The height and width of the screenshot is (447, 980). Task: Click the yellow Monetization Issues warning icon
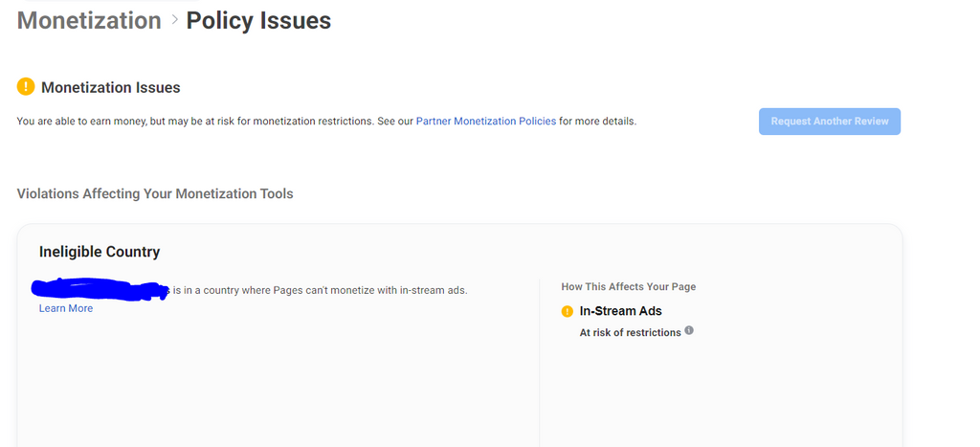pos(26,87)
